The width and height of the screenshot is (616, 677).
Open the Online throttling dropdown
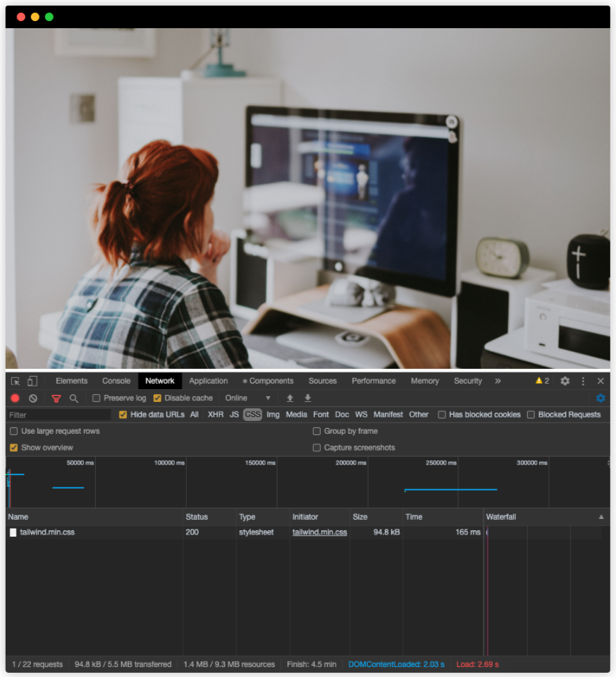click(x=247, y=398)
